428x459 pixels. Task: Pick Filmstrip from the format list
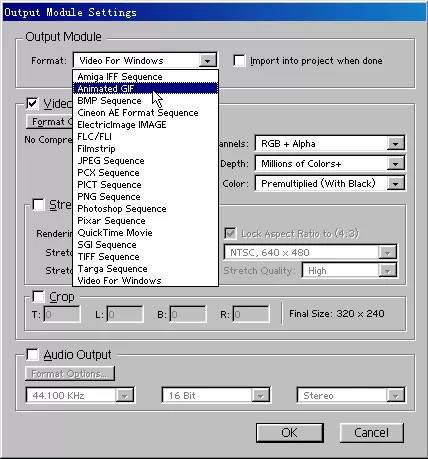pos(145,149)
